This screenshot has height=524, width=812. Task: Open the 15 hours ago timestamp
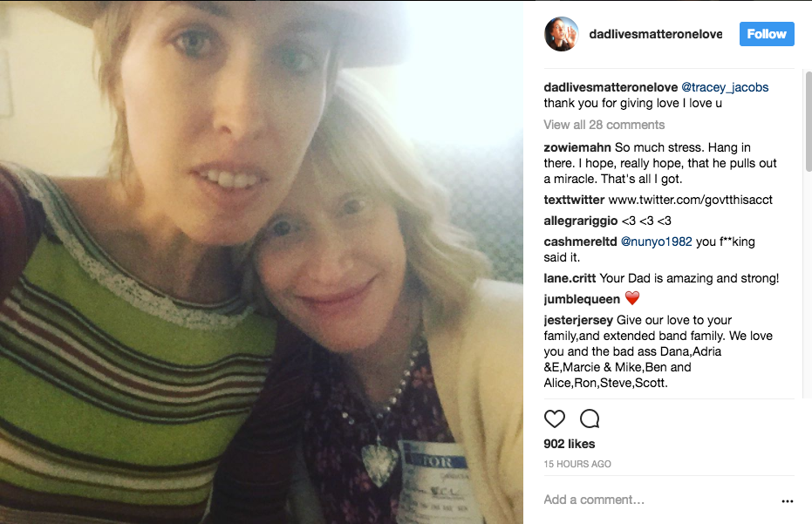pyautogui.click(x=577, y=464)
